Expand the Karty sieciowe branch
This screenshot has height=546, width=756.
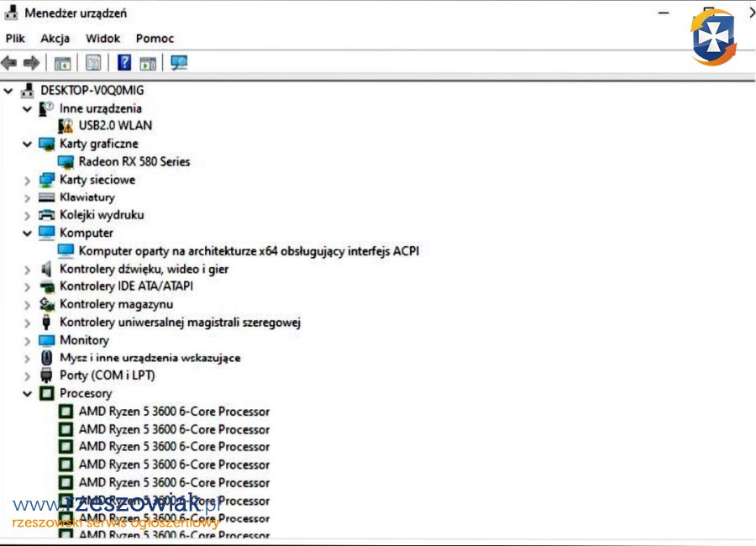tap(28, 181)
